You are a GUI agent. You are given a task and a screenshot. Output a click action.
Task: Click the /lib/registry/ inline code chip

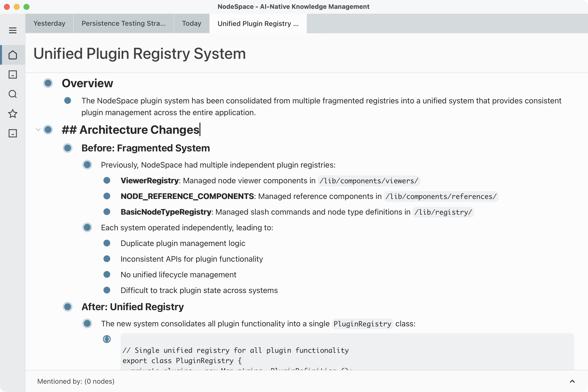point(443,212)
